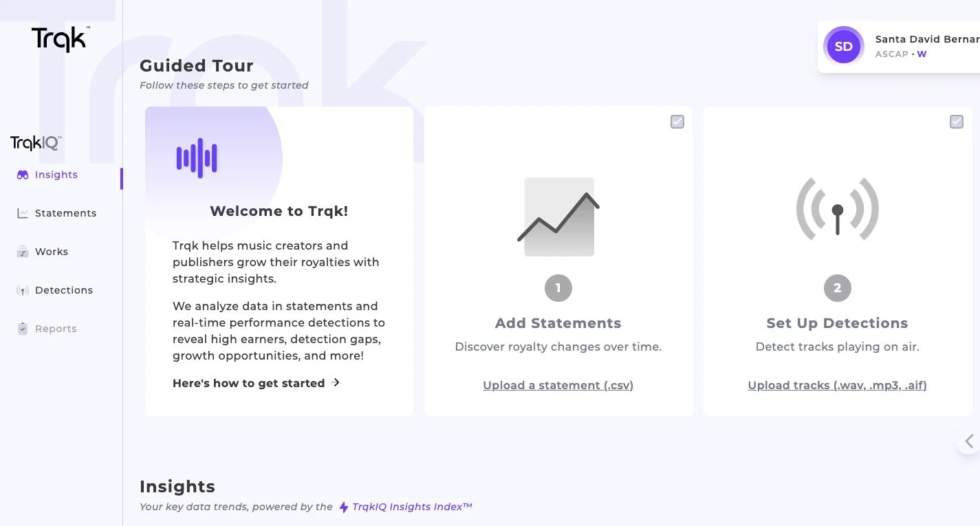980x526 pixels.
Task: Click Upload a statement (.csv) link
Action: 558,385
